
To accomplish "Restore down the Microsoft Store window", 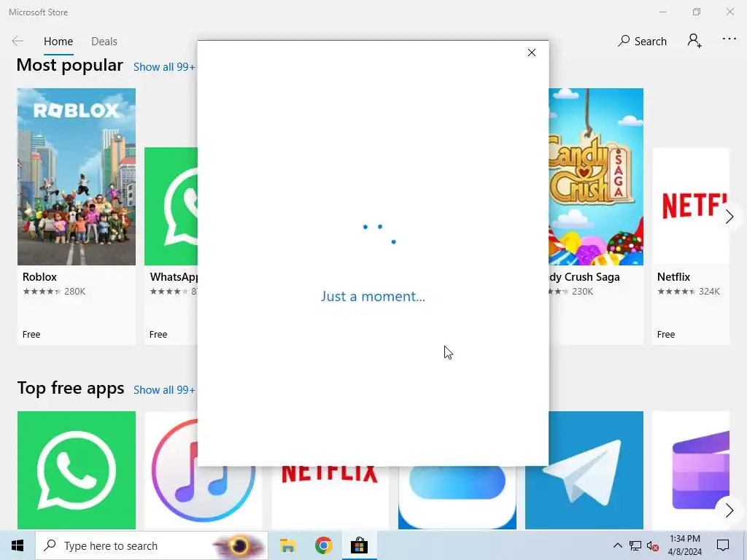I will pos(697,12).
